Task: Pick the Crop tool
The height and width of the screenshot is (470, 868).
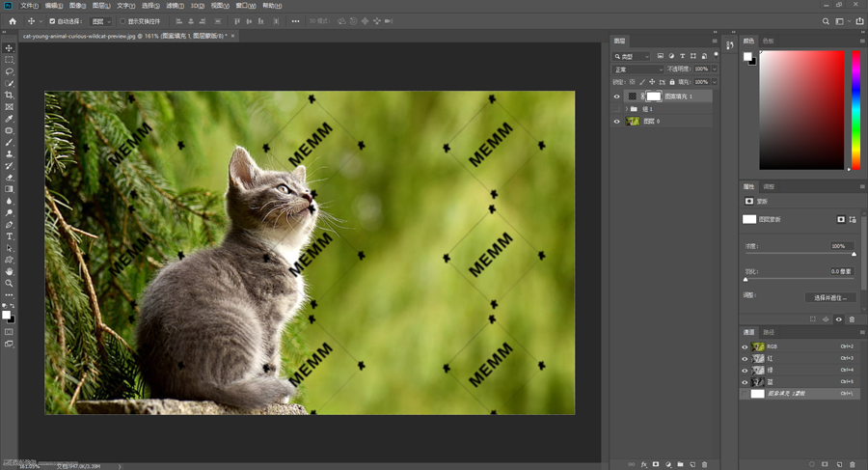Action: (x=10, y=96)
